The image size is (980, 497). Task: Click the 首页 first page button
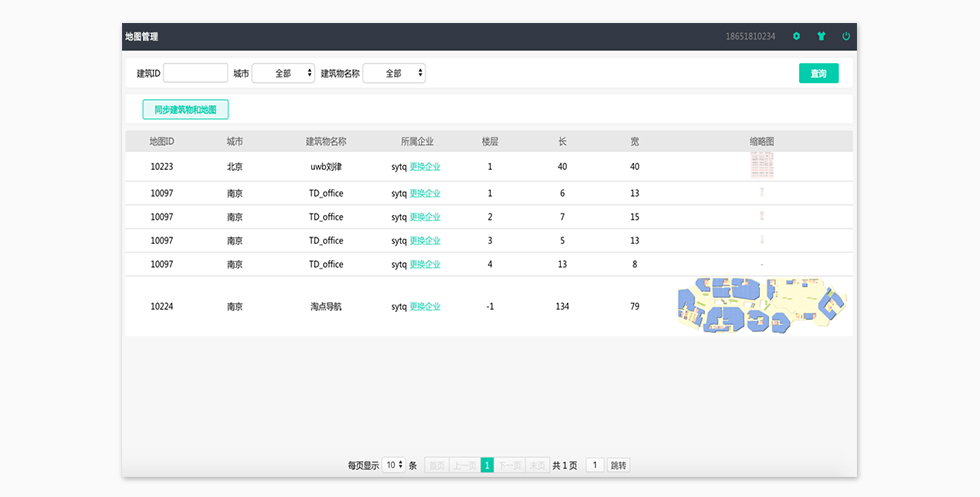436,465
